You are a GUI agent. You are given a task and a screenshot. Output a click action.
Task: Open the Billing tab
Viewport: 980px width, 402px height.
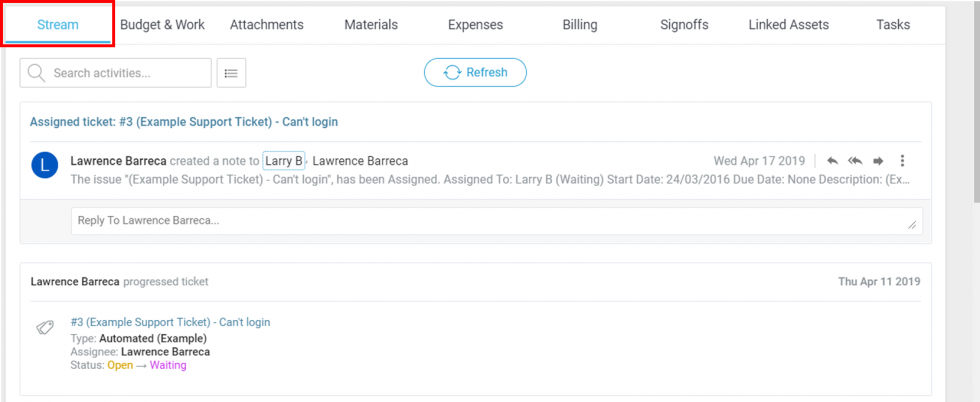580,25
